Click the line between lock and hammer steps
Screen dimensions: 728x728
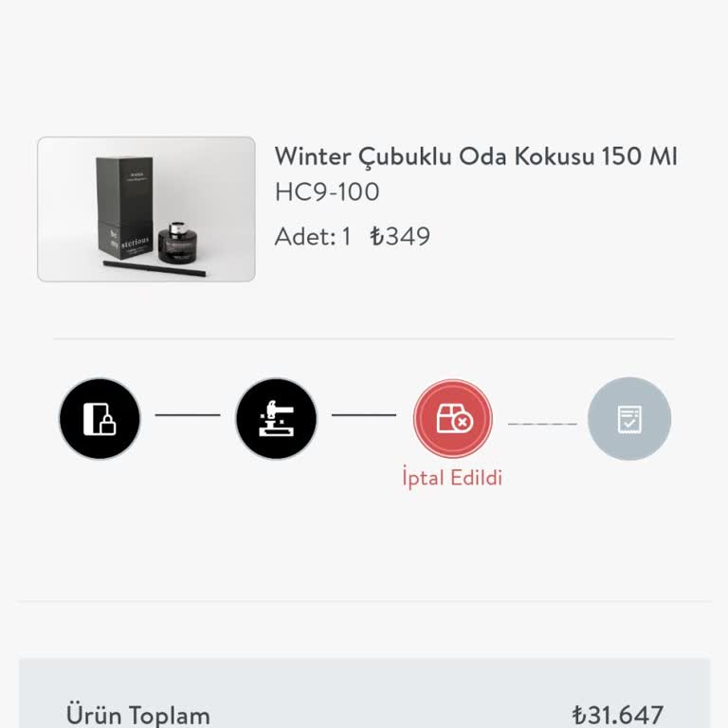[188, 415]
